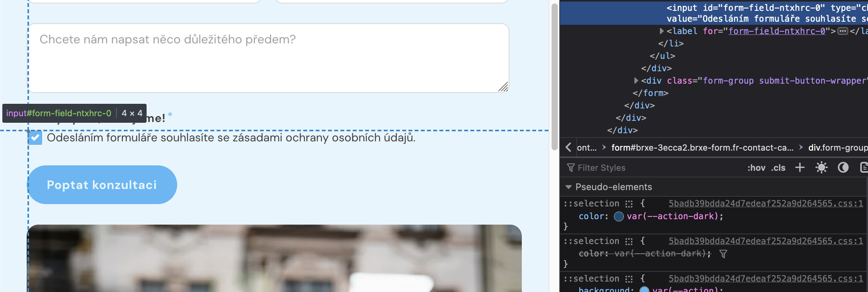Click selector highlighter icon of third ::selection rule

click(x=629, y=279)
